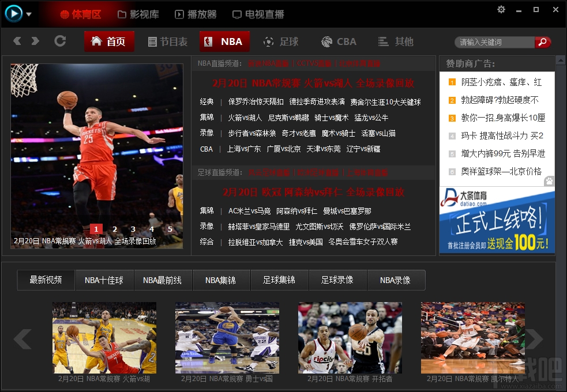The width and height of the screenshot is (567, 392).
Task: Show slide 1 in the carousel
Action: (96, 229)
